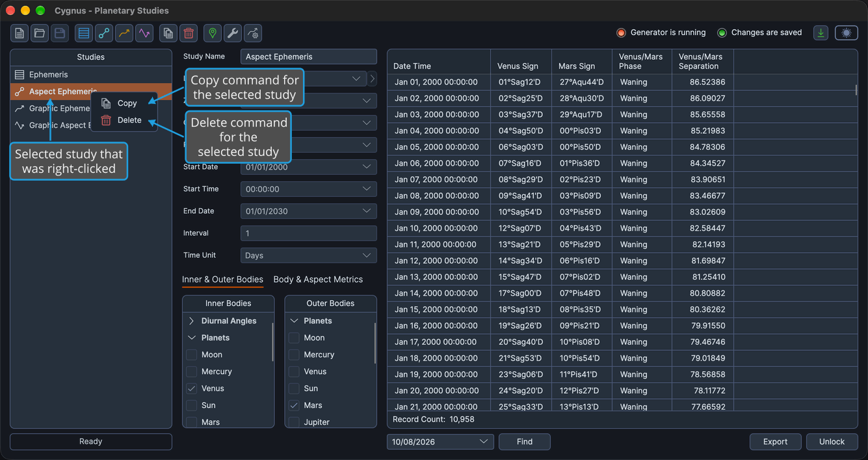The image size is (868, 460).
Task: Open the End Date dropdown
Action: pos(309,211)
